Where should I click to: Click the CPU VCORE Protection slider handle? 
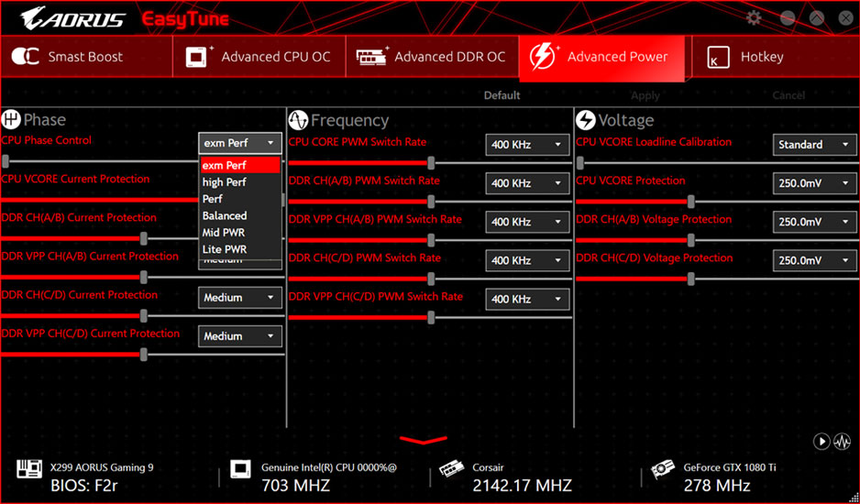[690, 202]
